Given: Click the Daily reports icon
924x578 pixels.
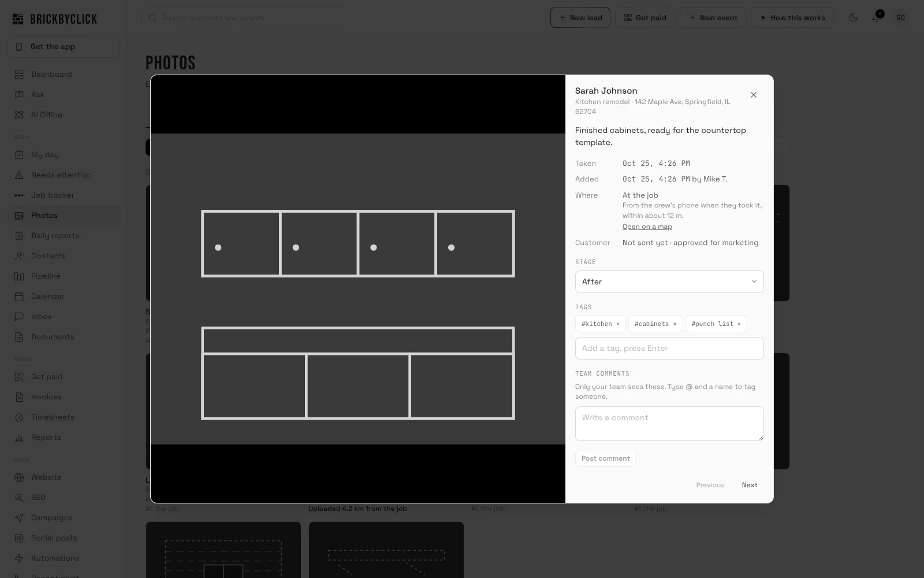Looking at the screenshot, I should [19, 236].
